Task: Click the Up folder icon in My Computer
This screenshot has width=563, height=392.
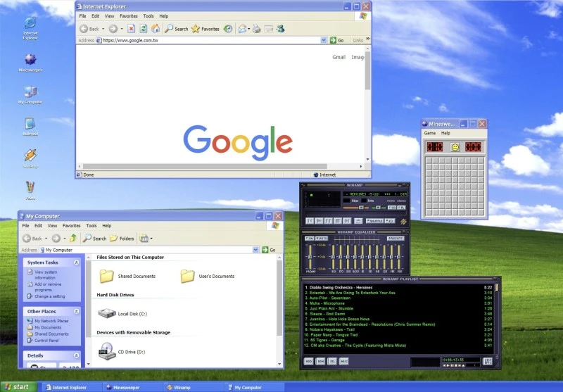Action: click(x=73, y=238)
